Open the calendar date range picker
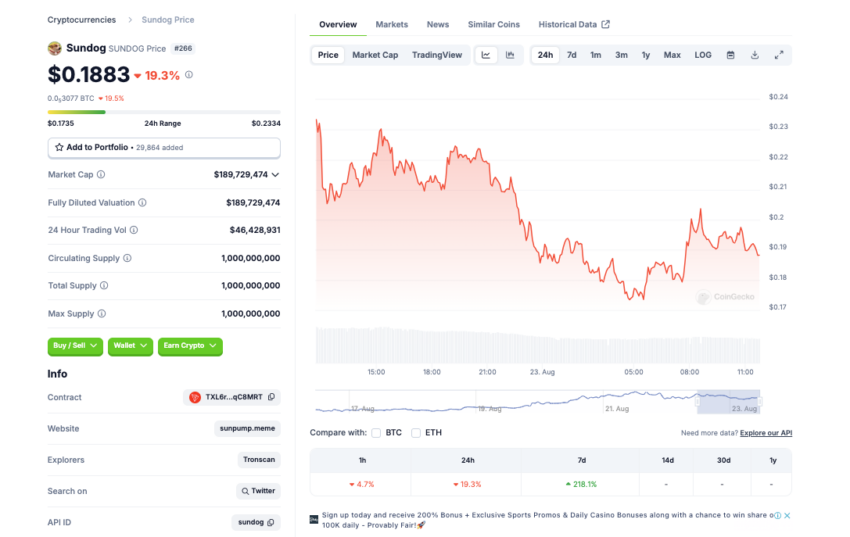 (x=730, y=55)
